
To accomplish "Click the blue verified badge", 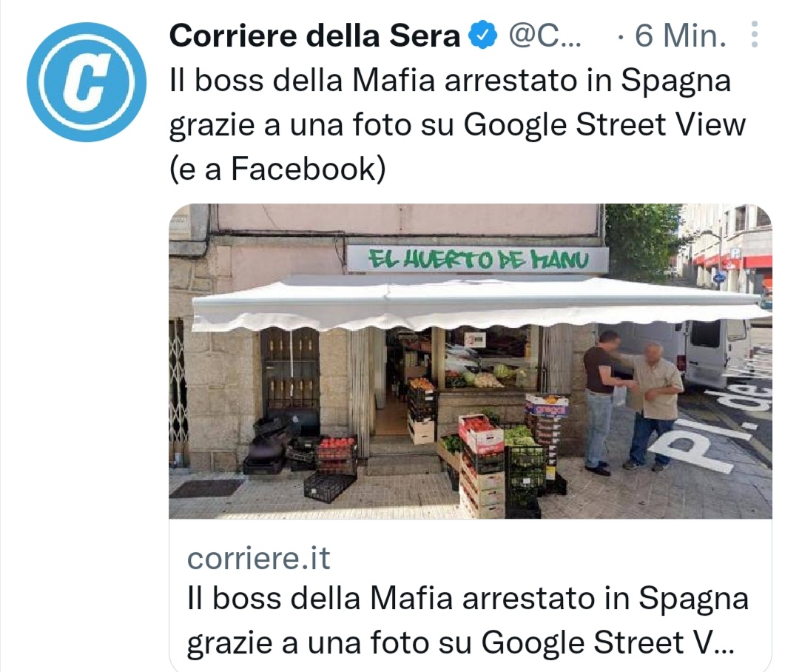I will 482,36.
